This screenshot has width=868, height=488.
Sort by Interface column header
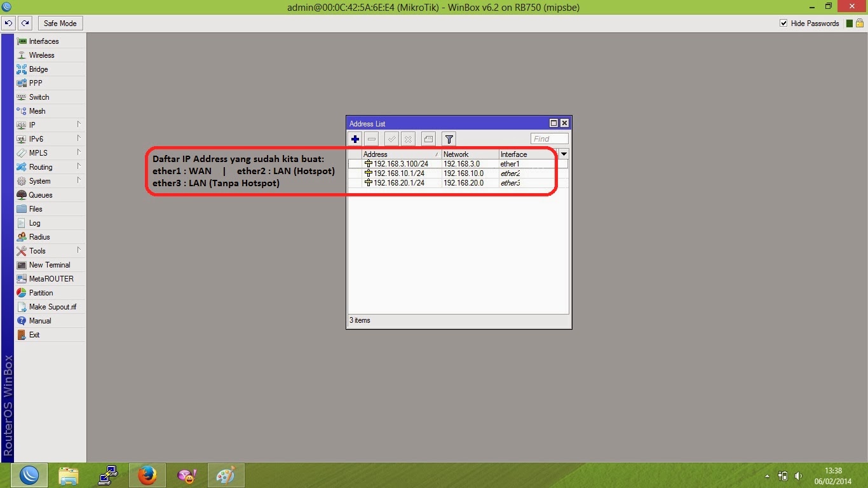pos(527,154)
